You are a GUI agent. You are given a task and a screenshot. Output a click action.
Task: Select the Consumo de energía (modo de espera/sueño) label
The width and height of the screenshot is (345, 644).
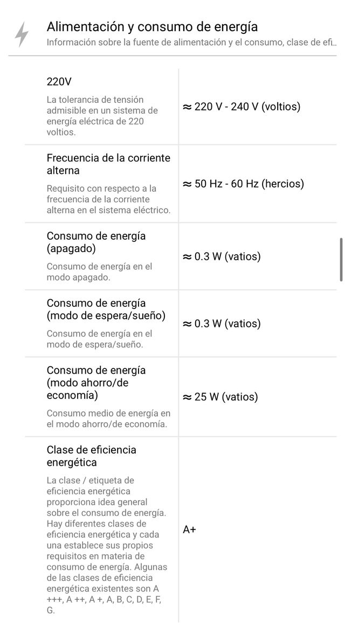pos(106,309)
